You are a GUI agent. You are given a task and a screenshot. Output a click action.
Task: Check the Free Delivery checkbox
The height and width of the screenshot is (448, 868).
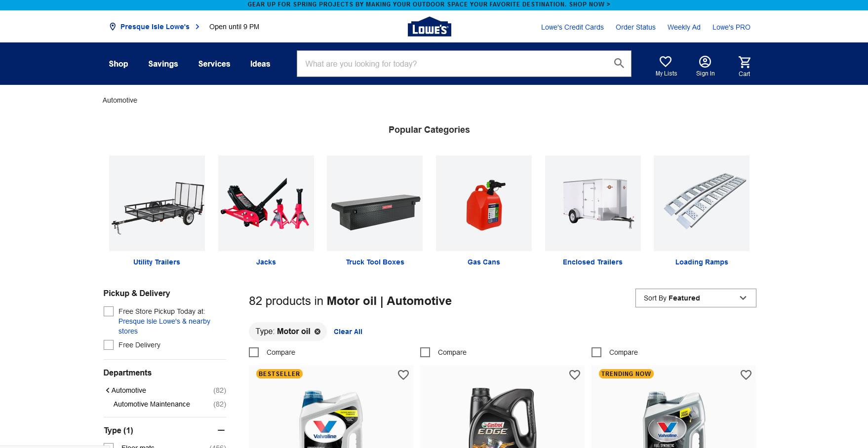pyautogui.click(x=109, y=345)
